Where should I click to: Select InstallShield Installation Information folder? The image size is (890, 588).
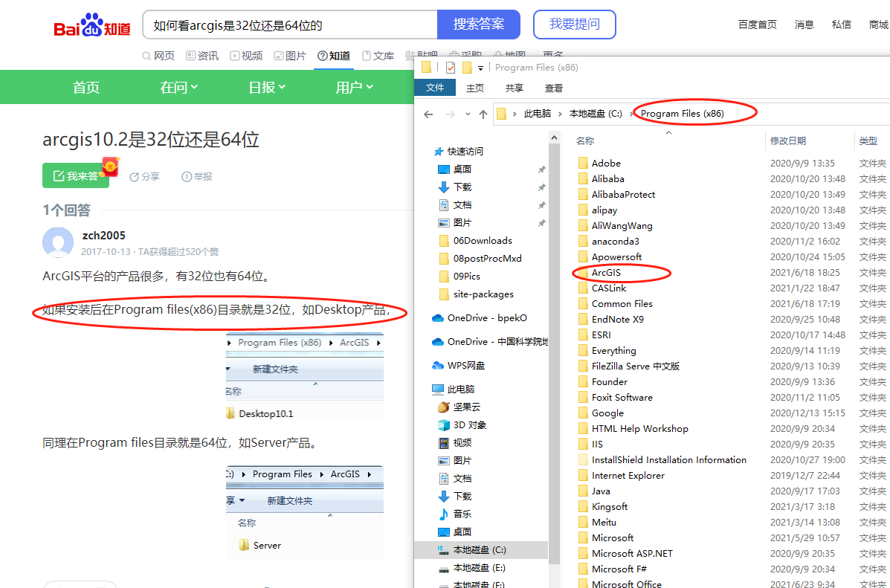tap(668, 459)
